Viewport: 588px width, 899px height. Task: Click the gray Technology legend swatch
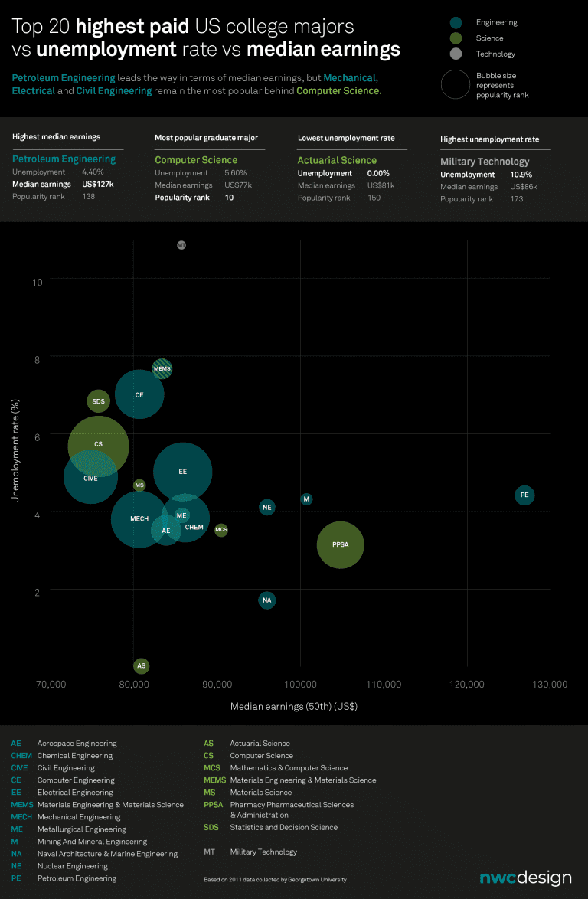(x=456, y=54)
